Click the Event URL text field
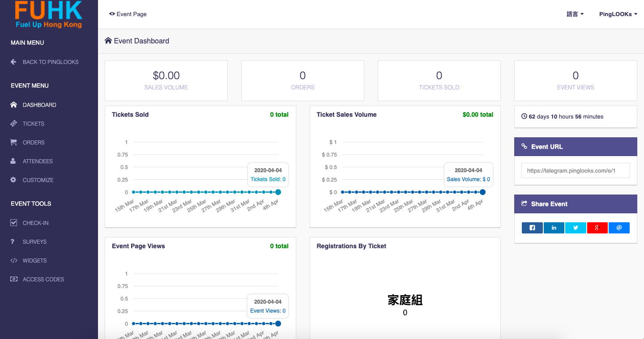644x339 pixels. pyautogui.click(x=575, y=170)
